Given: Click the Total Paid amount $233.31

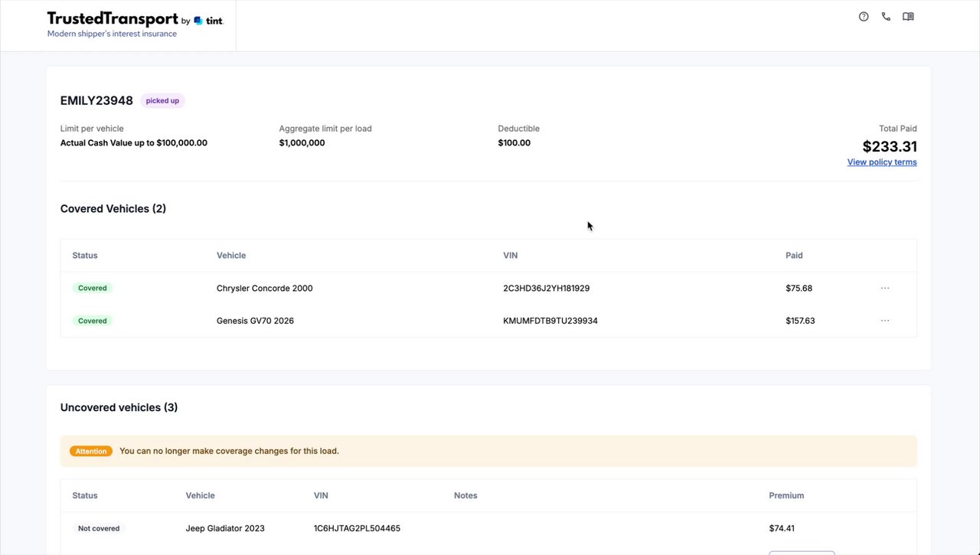Looking at the screenshot, I should 889,146.
